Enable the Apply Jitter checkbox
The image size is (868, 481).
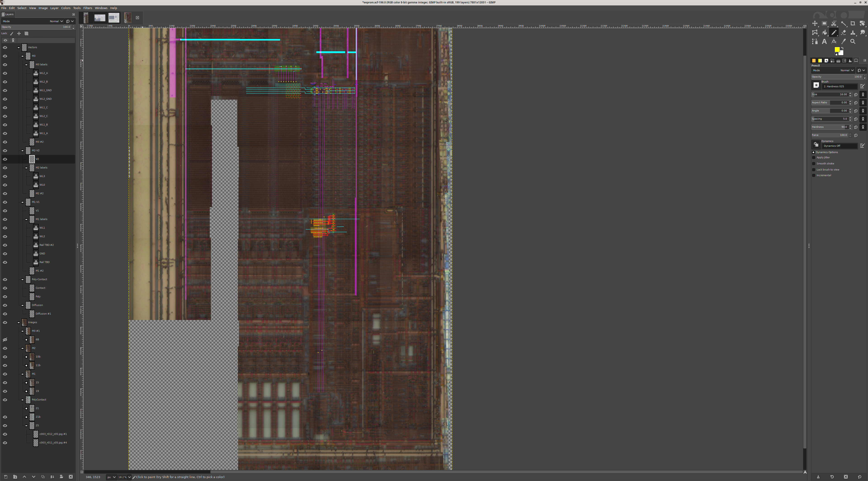click(814, 157)
